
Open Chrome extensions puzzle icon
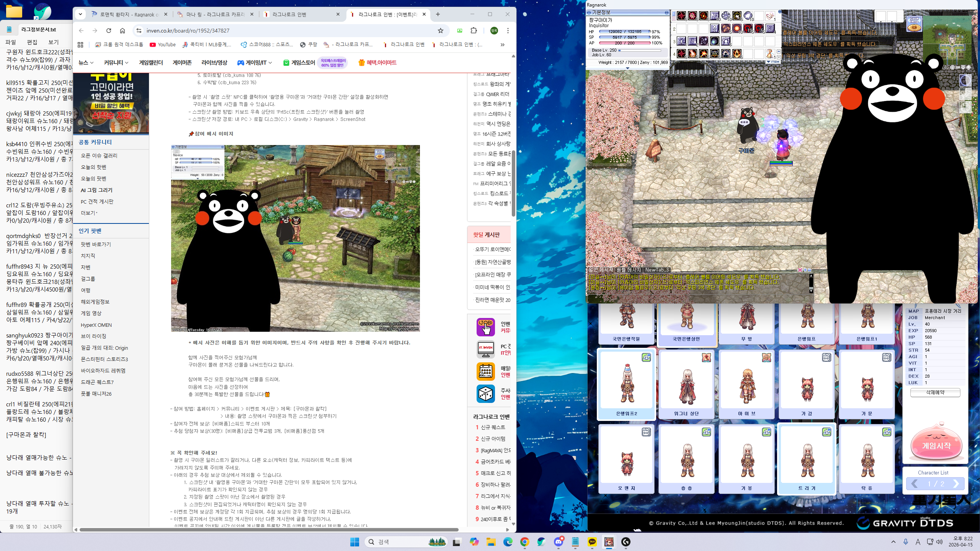[474, 31]
